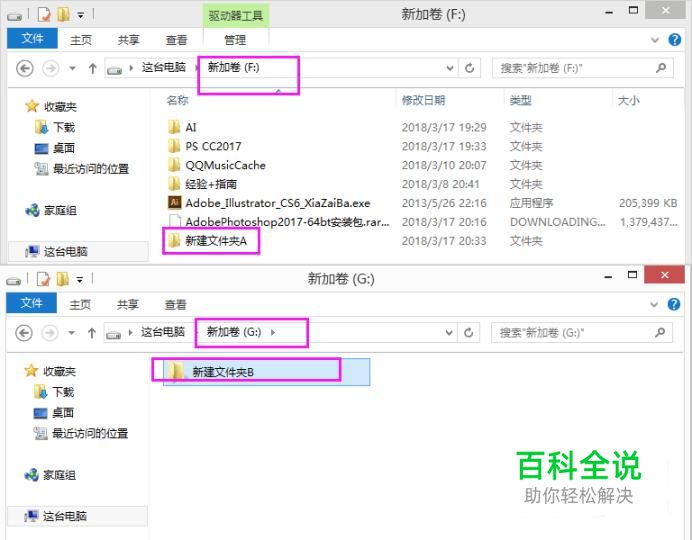Refresh the G: drive view
The height and width of the screenshot is (540, 692).
[x=468, y=333]
